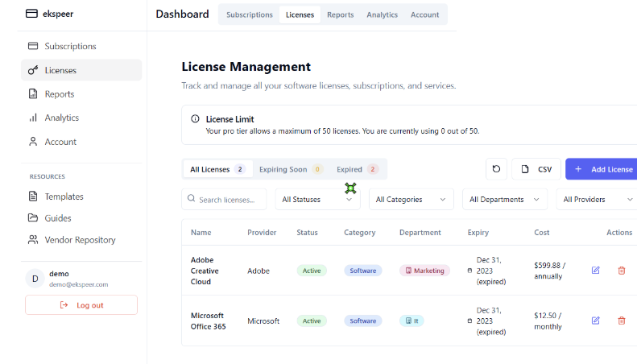Click the red delete icon for Adobe Creative Cloud
Image resolution: width=637 pixels, height=364 pixels.
[621, 271]
